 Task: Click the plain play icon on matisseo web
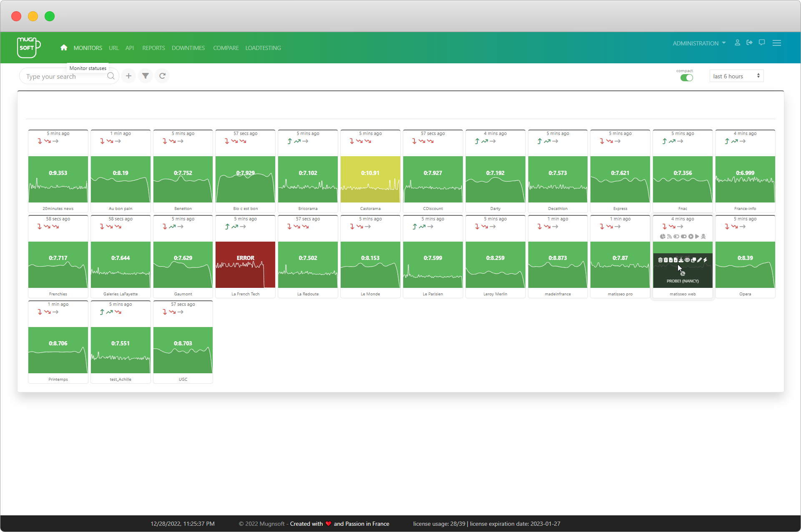697,237
